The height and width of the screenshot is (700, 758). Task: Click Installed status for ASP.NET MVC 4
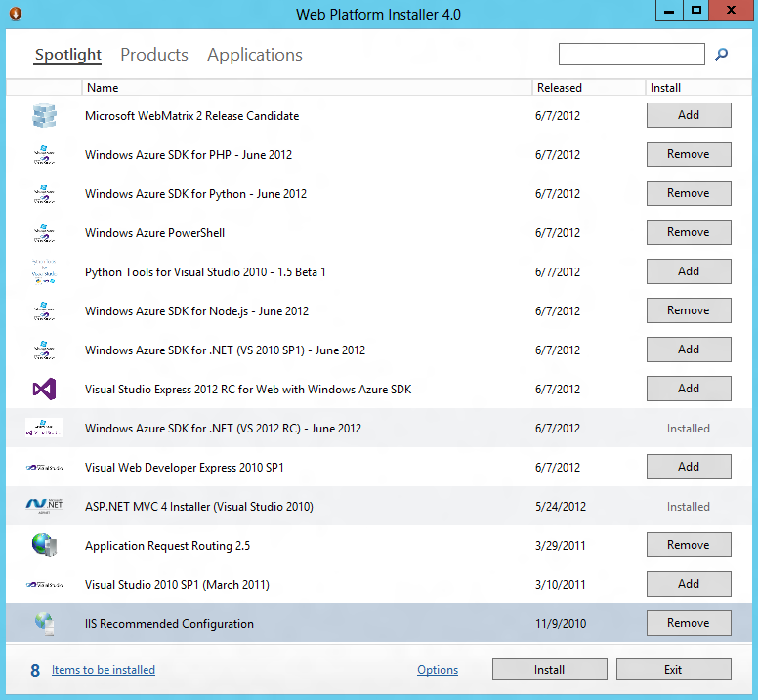click(x=689, y=507)
